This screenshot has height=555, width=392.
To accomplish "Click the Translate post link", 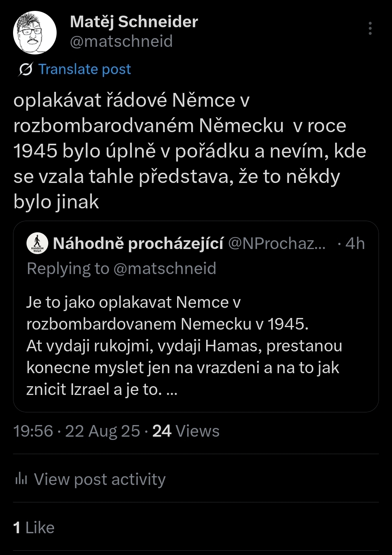I will [85, 69].
